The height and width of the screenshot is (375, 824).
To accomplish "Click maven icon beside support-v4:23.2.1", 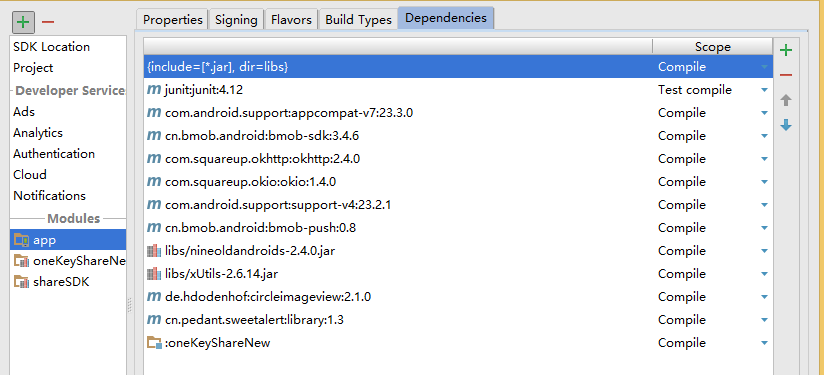I will pos(154,205).
